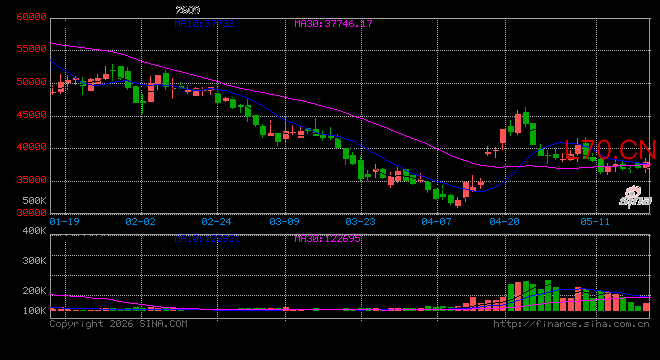The width and height of the screenshot is (660, 360).
Task: Select the 01-19 date label
Action: click(64, 221)
